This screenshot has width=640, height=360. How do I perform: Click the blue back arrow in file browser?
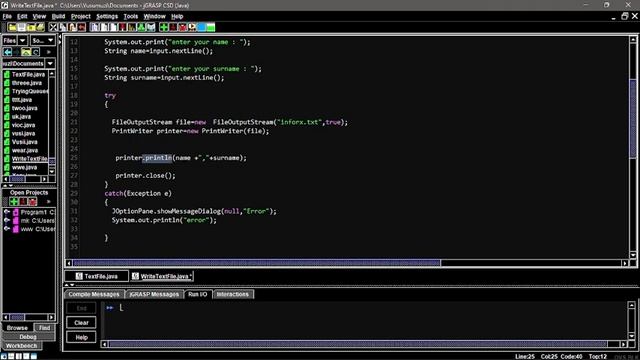click(x=7, y=52)
